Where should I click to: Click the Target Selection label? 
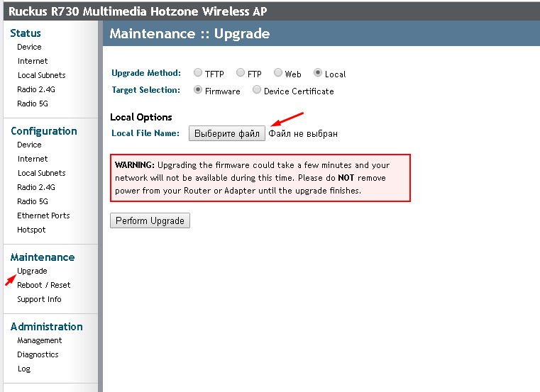click(145, 90)
